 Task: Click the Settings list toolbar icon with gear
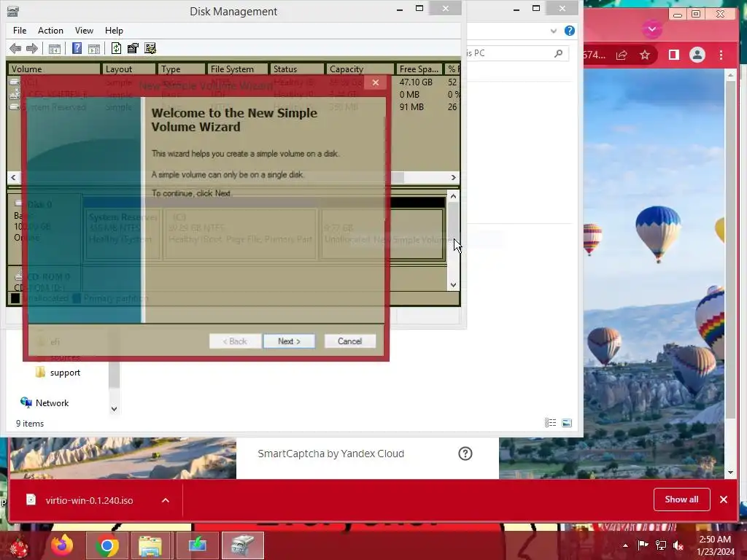click(150, 48)
